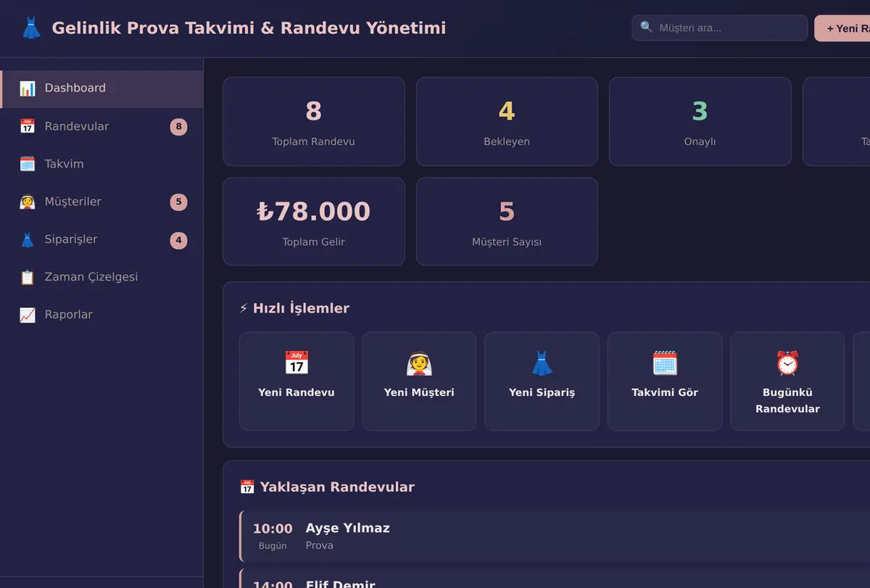The image size is (870, 588).
Task: Click the dress icon on Yeni Sipariş card
Action: (542, 363)
